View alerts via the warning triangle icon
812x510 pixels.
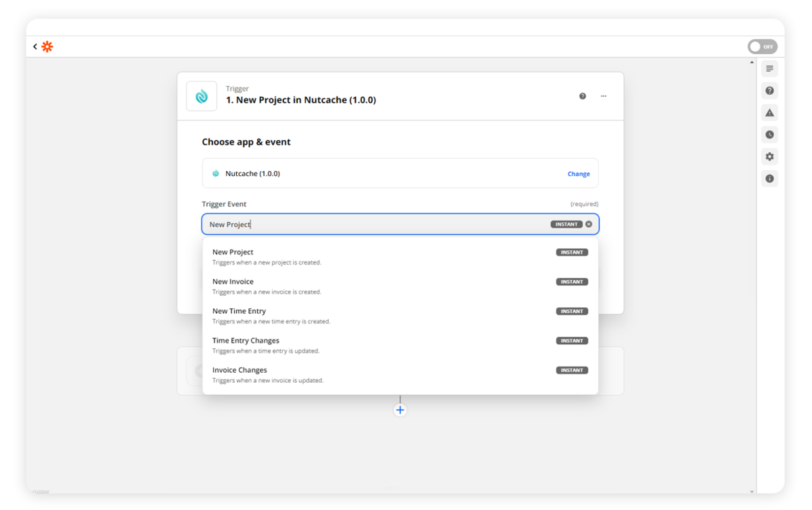769,112
